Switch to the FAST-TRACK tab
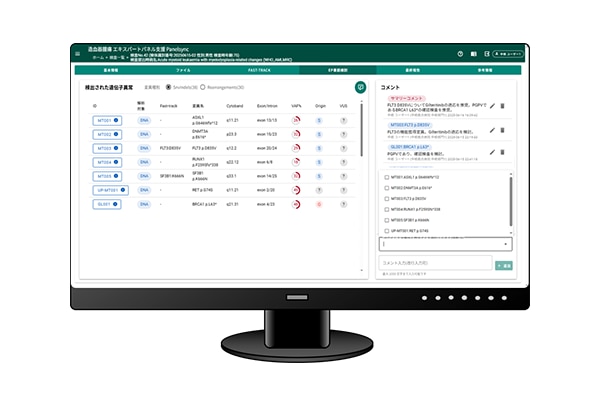The height and width of the screenshot is (400, 600). pyautogui.click(x=258, y=71)
